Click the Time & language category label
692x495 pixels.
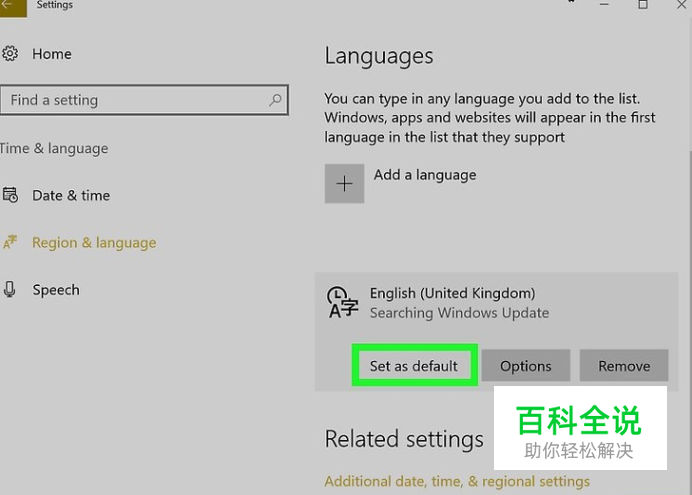(x=54, y=149)
